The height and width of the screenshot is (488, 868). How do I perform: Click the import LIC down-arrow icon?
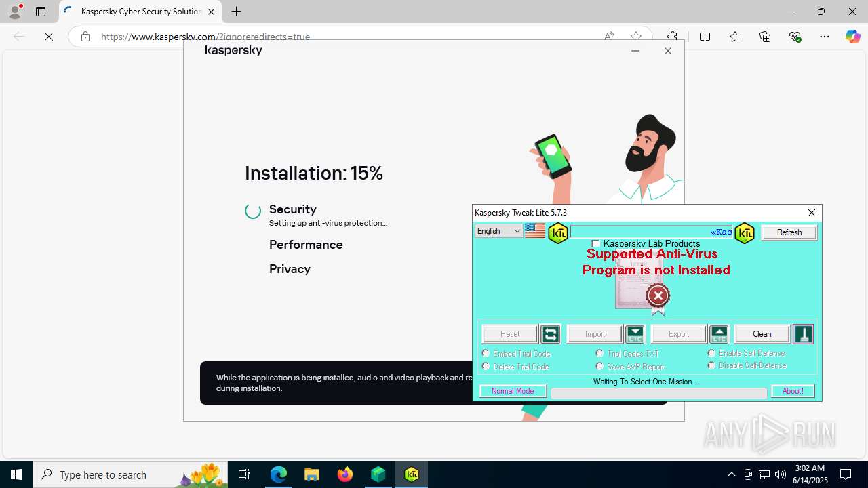point(635,333)
